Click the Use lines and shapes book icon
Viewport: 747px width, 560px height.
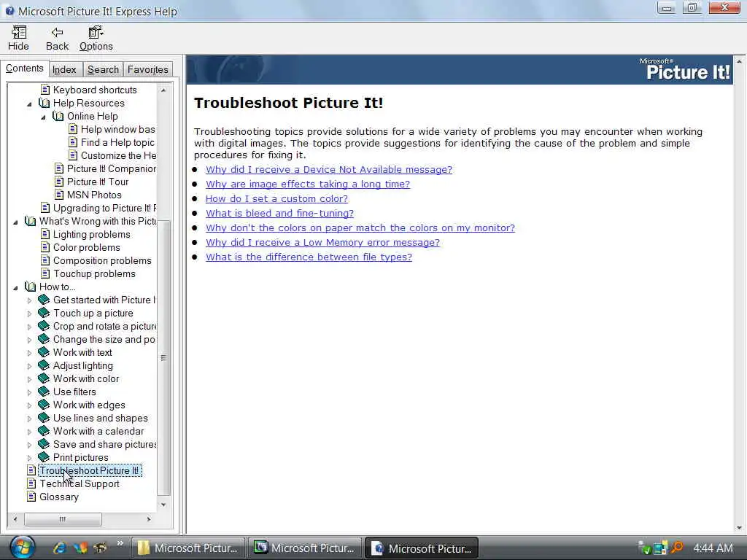pos(44,418)
